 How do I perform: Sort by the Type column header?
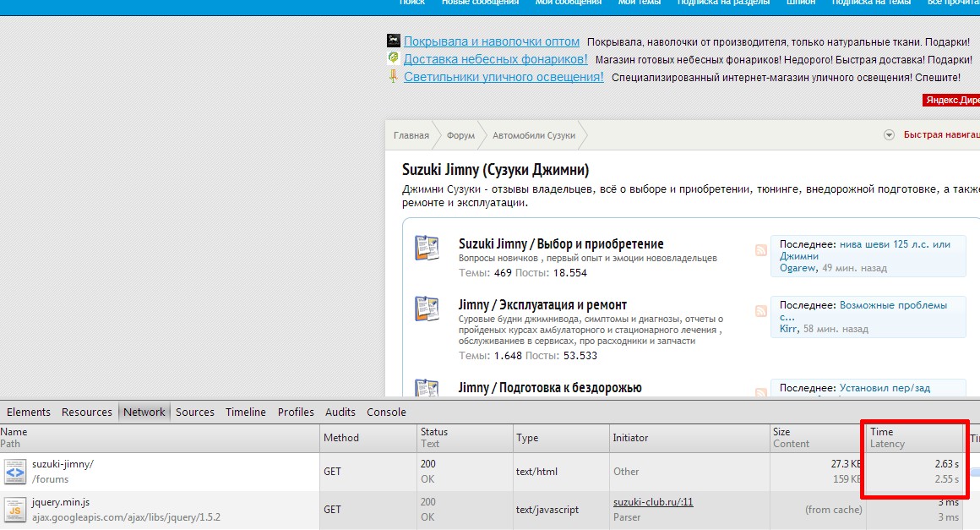(x=561, y=438)
